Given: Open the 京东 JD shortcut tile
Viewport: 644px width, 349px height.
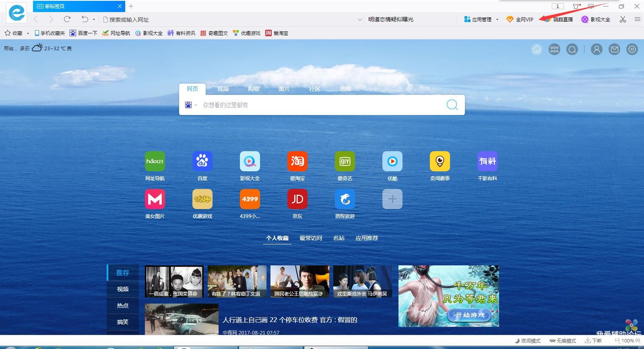Looking at the screenshot, I should [297, 199].
